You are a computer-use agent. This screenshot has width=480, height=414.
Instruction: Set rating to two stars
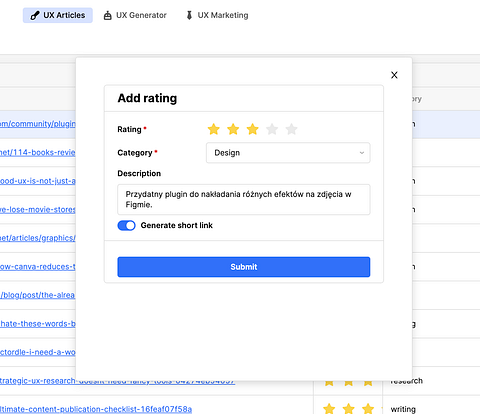[x=233, y=129]
